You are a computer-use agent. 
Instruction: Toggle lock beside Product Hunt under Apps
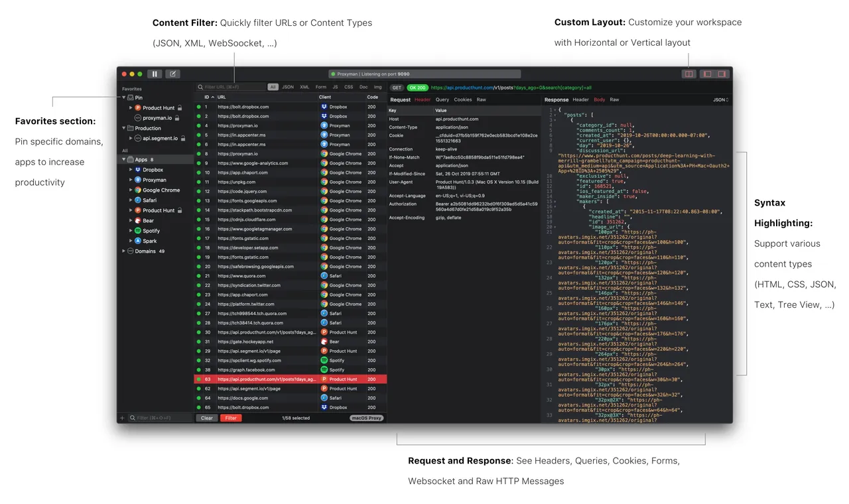tap(179, 210)
